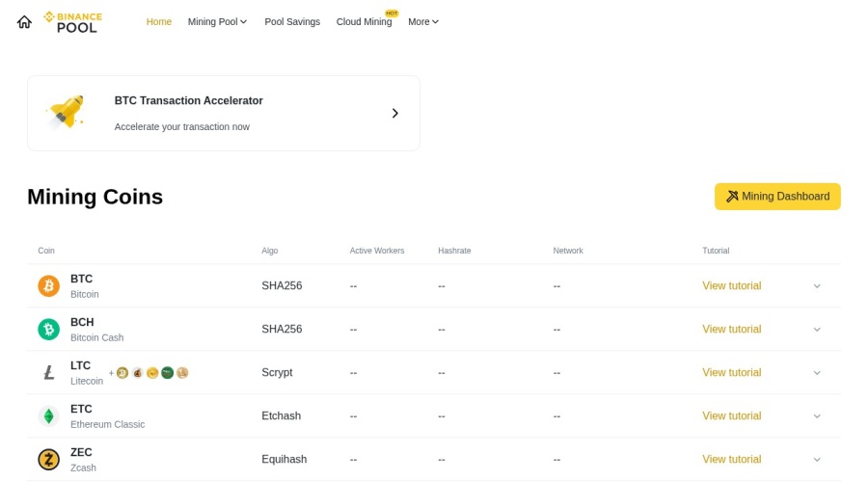This screenshot has width=868, height=482.
Task: Click the beige merged coin icon beside Litecoin
Action: click(x=182, y=373)
